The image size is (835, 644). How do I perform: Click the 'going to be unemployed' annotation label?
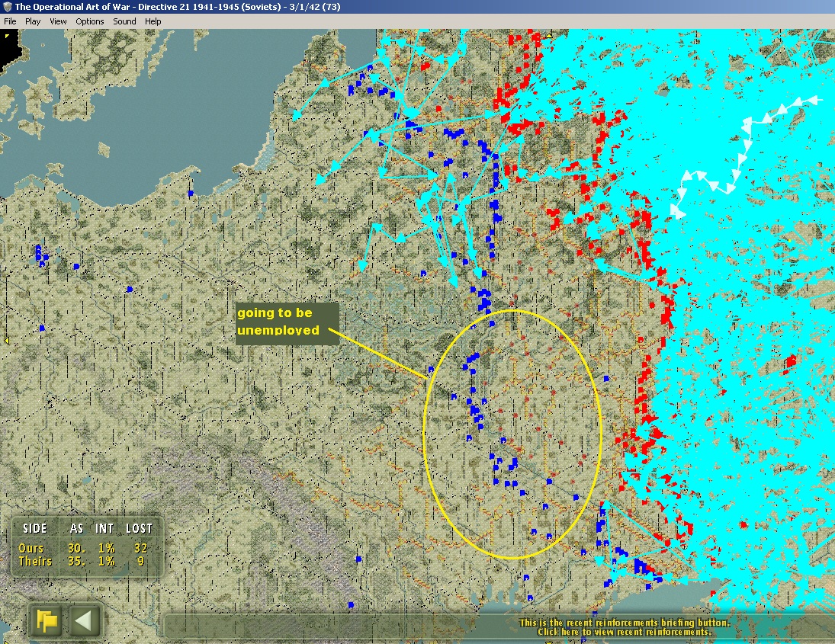[x=287, y=322]
